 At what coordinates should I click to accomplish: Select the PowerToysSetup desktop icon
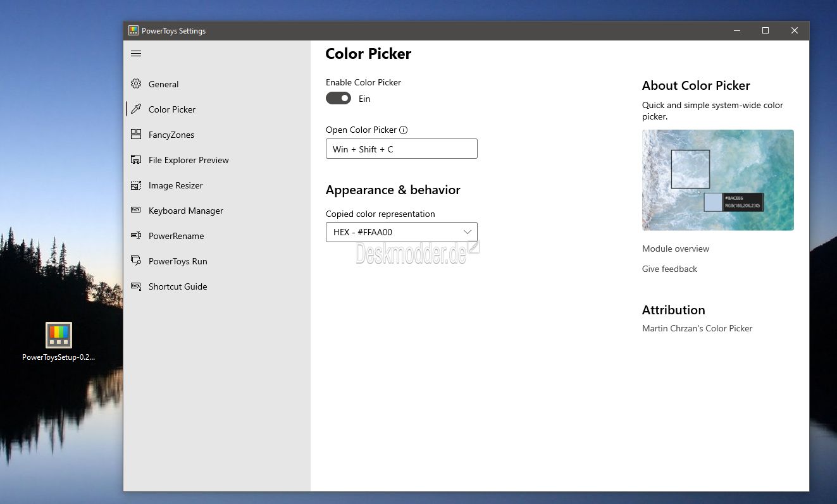[59, 335]
